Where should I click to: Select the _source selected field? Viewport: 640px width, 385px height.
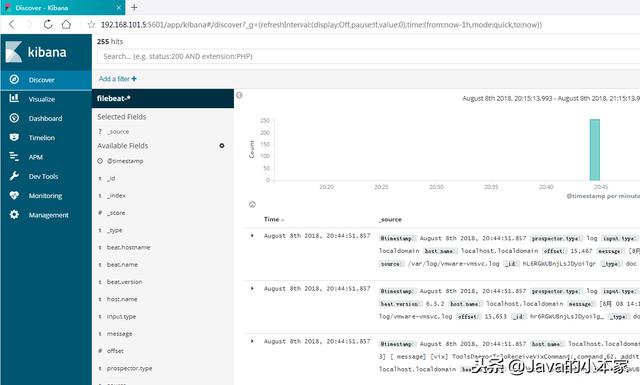118,131
